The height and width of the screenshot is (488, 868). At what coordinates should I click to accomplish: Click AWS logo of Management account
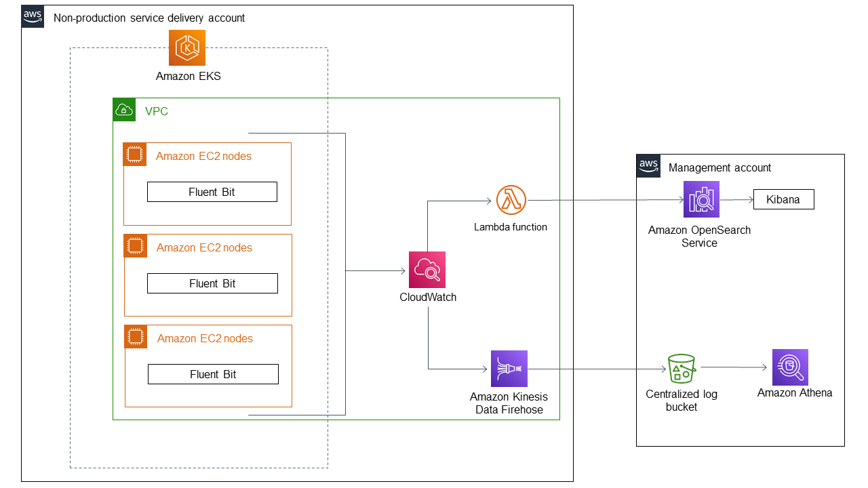[x=648, y=165]
